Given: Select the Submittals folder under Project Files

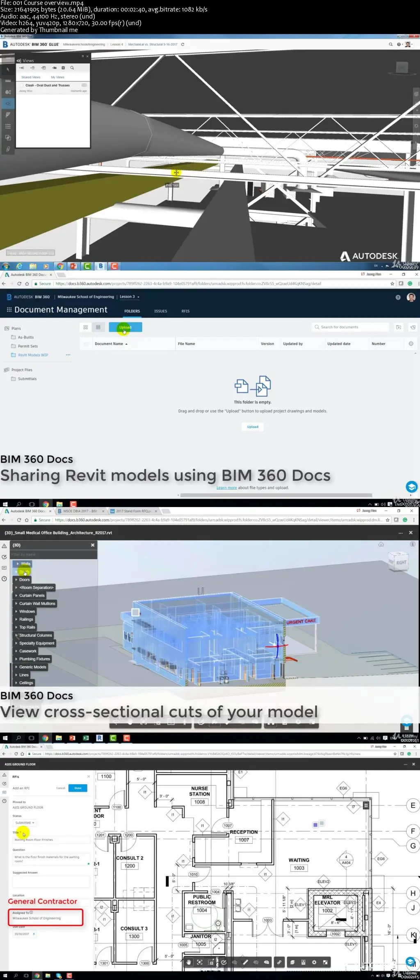Looking at the screenshot, I should pyautogui.click(x=27, y=379).
